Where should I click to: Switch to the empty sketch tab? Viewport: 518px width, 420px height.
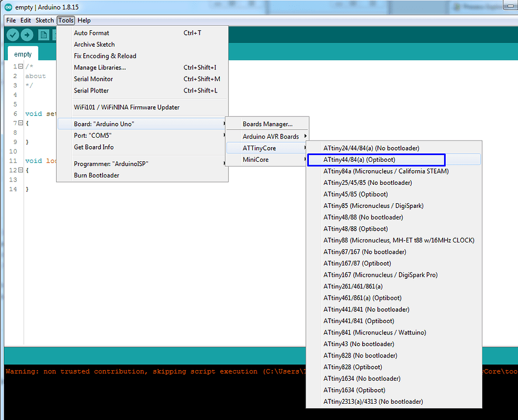click(x=23, y=54)
